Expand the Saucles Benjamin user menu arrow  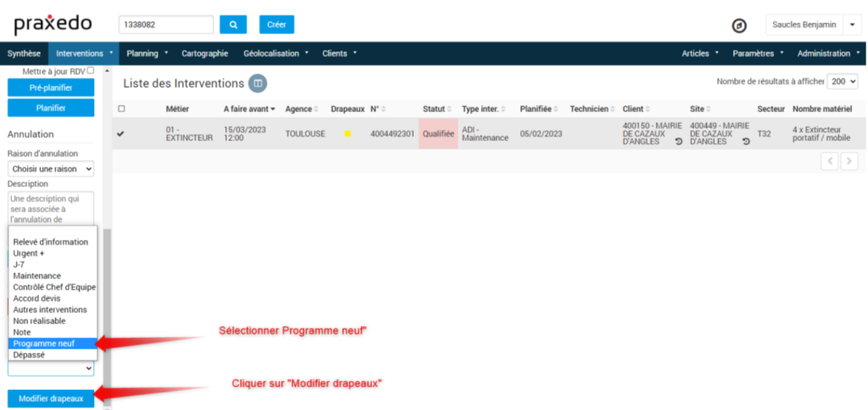tap(852, 25)
